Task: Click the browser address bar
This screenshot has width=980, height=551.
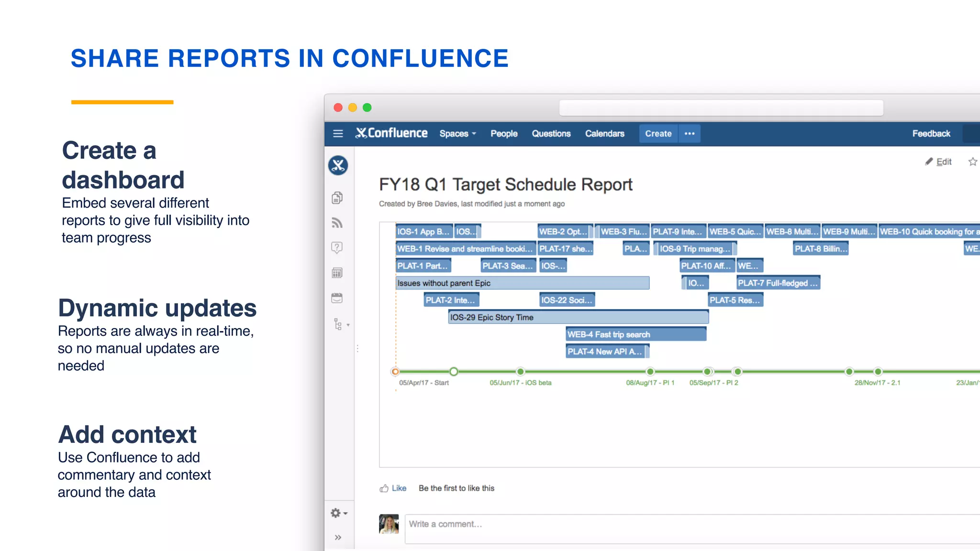Action: [x=721, y=108]
